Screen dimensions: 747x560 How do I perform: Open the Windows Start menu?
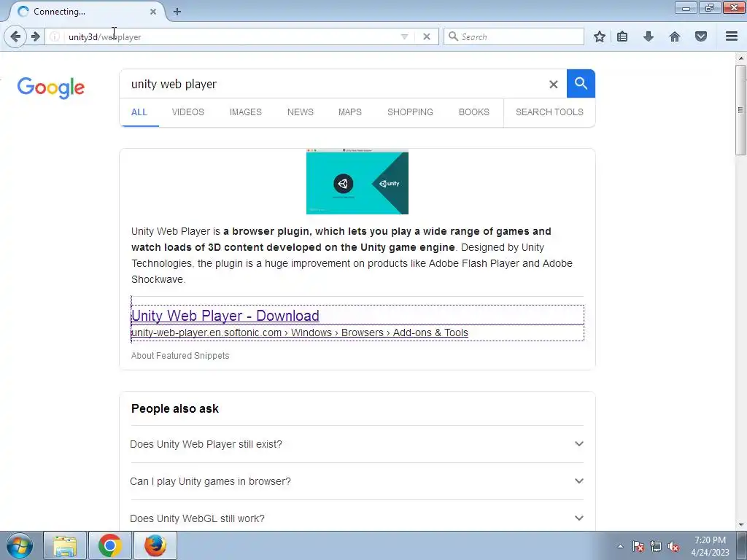point(20,545)
